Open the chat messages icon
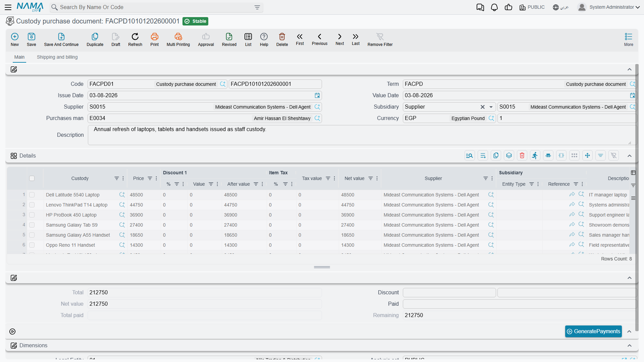Image resolution: width=644 pixels, height=362 pixels. pyautogui.click(x=480, y=7)
